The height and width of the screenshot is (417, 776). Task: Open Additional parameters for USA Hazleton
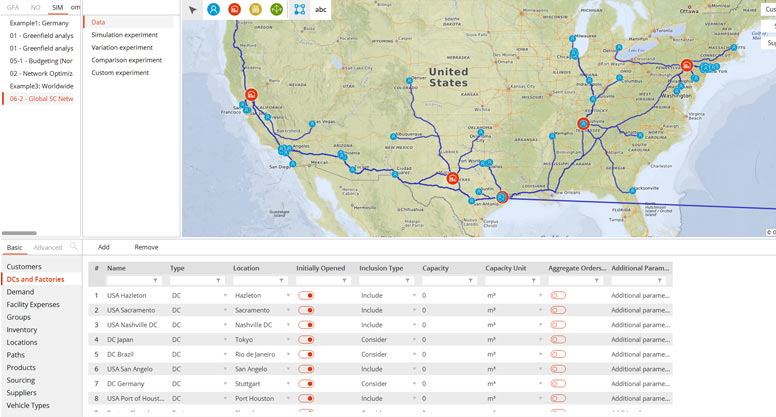[x=640, y=295]
